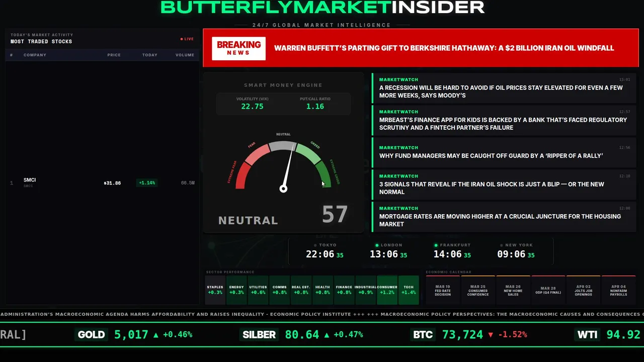Click the Put/Call Ratio 1.16 value
The height and width of the screenshot is (362, 644).
coord(315,107)
